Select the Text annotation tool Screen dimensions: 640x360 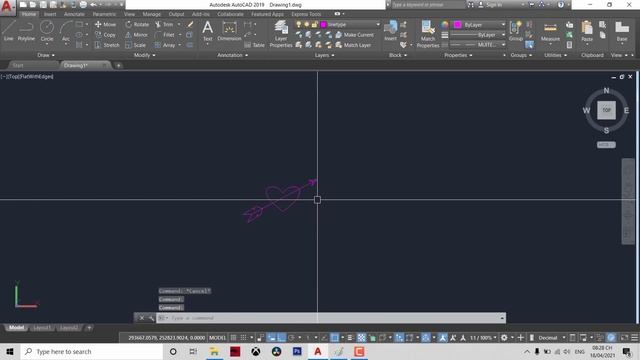207,31
